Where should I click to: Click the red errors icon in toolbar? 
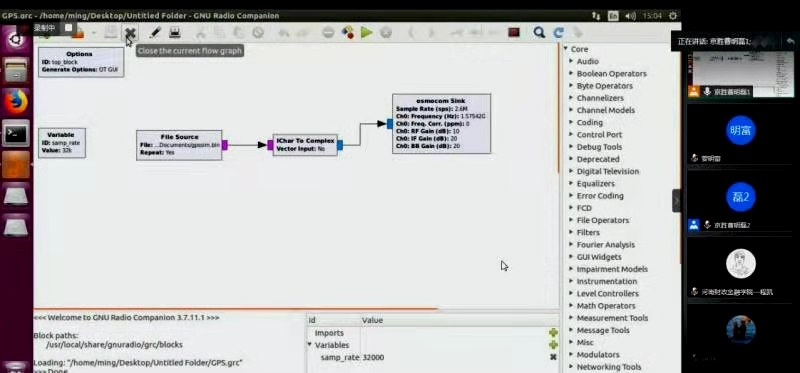tap(514, 33)
